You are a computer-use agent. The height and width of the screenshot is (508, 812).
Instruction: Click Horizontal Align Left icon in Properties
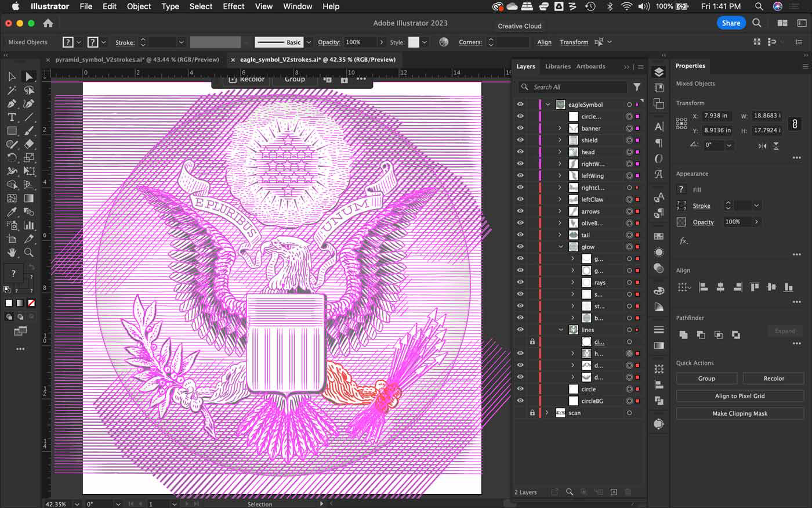coord(703,287)
